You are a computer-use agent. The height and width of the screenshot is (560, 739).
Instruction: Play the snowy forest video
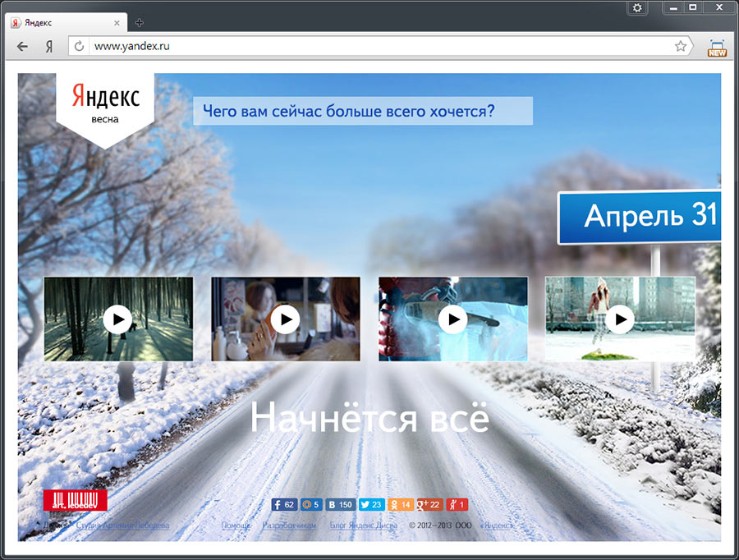click(117, 319)
